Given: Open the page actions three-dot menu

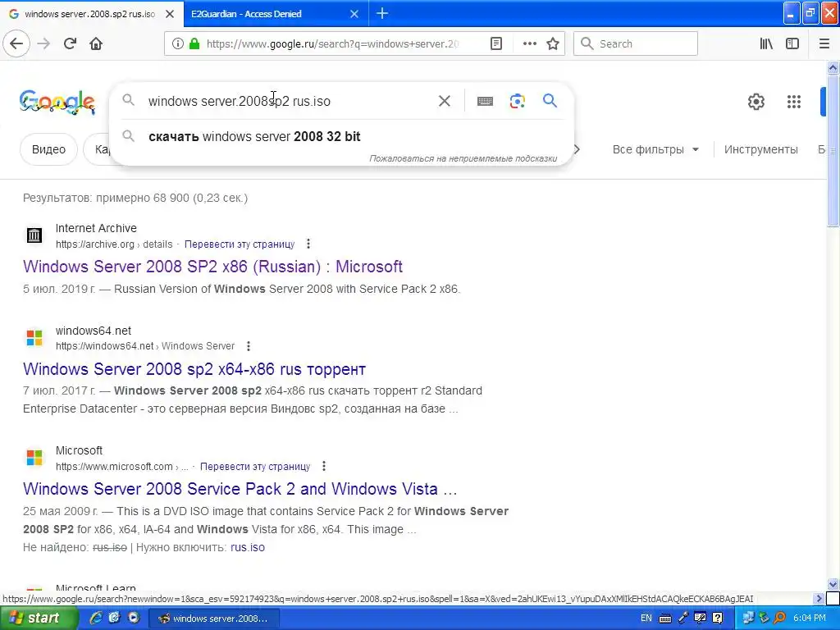Looking at the screenshot, I should [529, 44].
